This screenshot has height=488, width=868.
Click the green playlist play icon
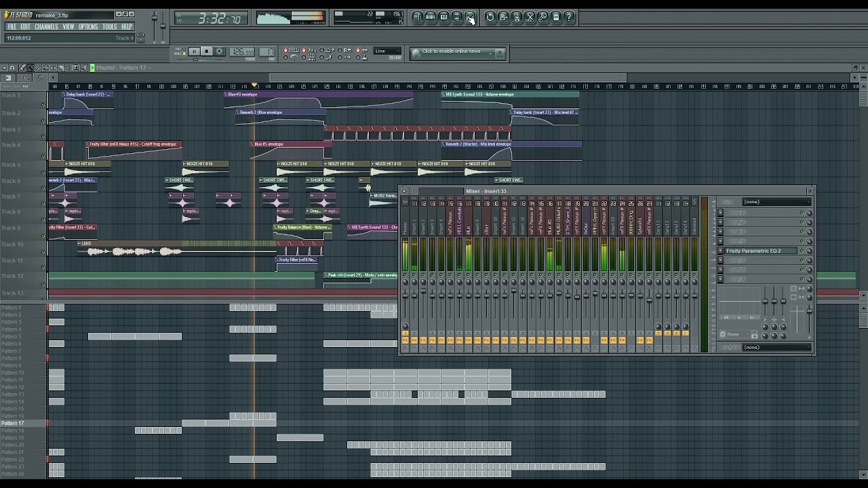92,68
